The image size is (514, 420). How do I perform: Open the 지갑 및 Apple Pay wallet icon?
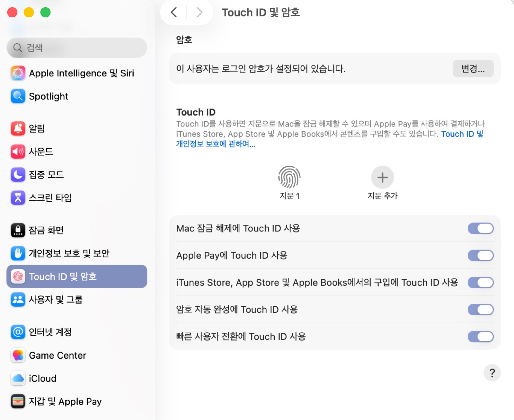point(18,401)
